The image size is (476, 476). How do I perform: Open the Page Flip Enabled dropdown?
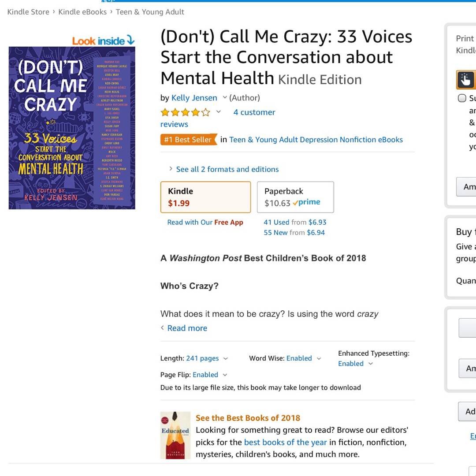tap(225, 375)
